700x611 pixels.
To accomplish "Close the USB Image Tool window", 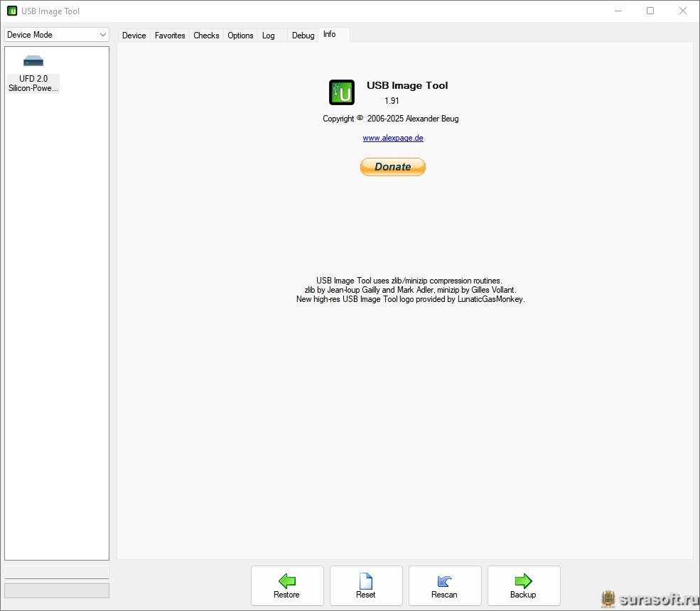I will click(x=683, y=11).
